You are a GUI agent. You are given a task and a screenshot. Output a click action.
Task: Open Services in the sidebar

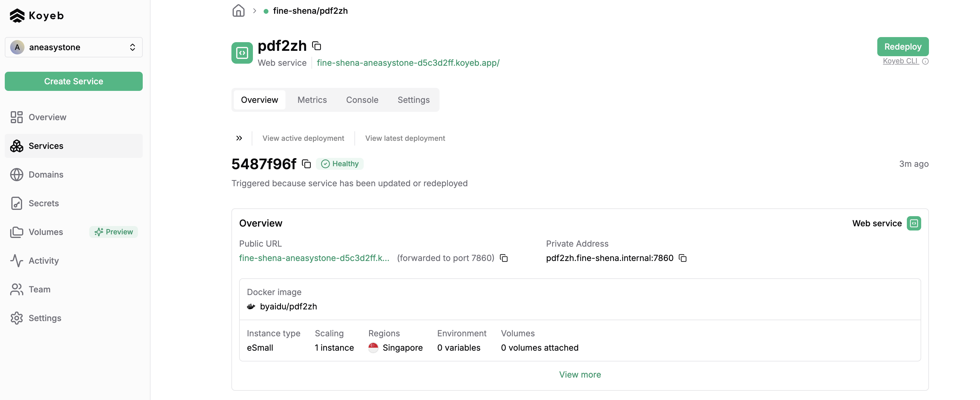(x=73, y=146)
